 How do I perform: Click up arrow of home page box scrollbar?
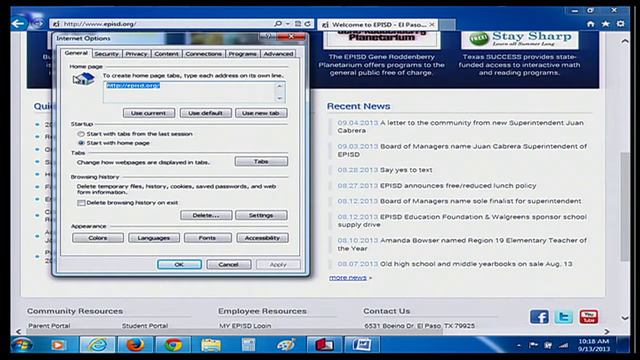[280, 86]
